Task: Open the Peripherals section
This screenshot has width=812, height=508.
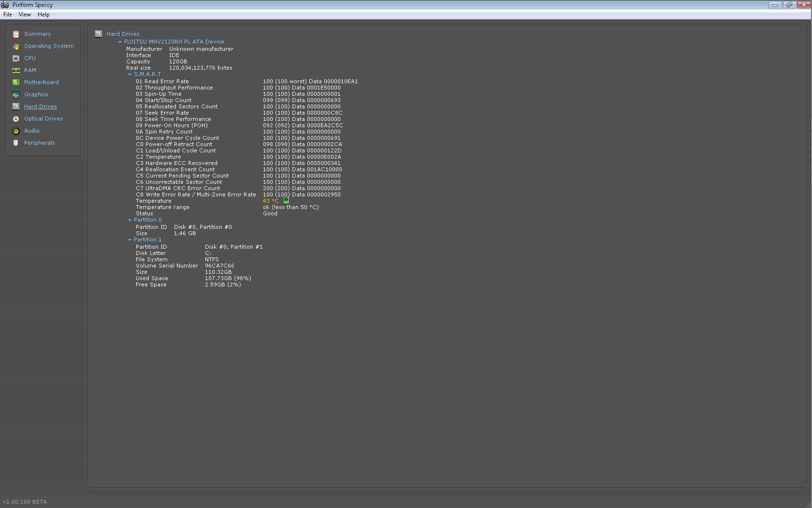Action: point(40,143)
